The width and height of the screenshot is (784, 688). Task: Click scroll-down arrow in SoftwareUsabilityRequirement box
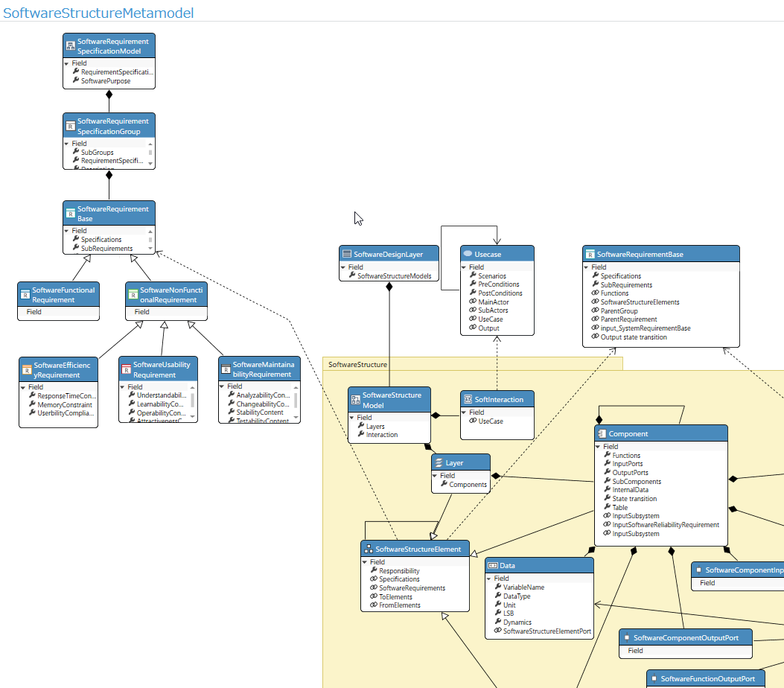pos(193,416)
